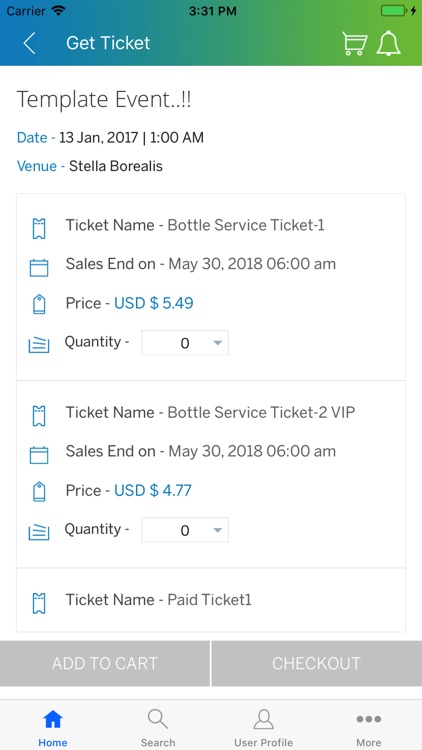This screenshot has width=422, height=750.
Task: Tap ticket icon beside Bottle Service Ticket-1
Action: point(39,228)
